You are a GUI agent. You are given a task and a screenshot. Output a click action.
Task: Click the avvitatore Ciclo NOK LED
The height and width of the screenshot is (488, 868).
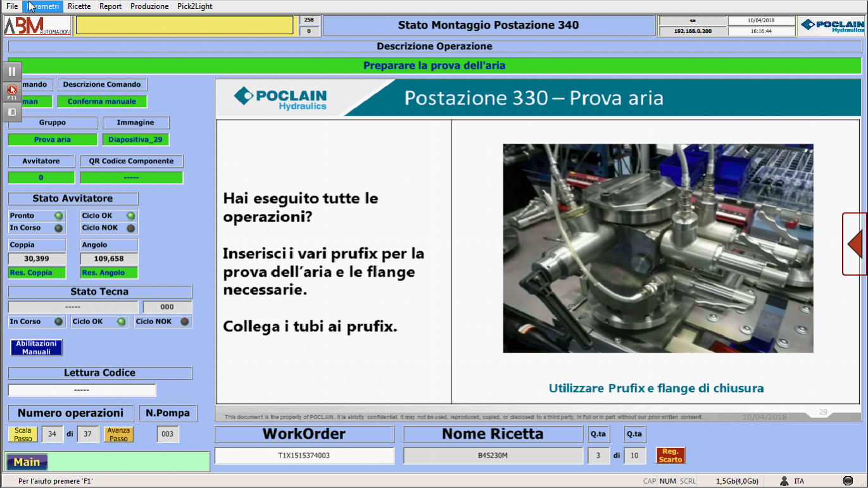pyautogui.click(x=130, y=228)
